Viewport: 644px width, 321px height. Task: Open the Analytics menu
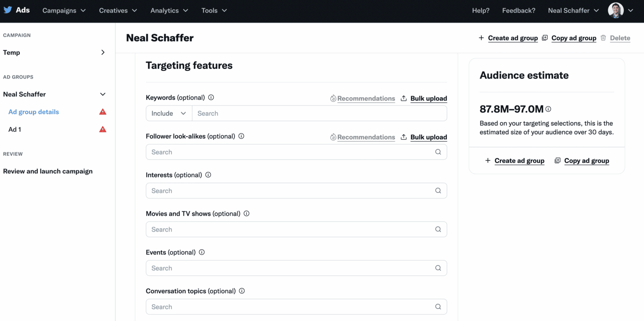coord(169,10)
